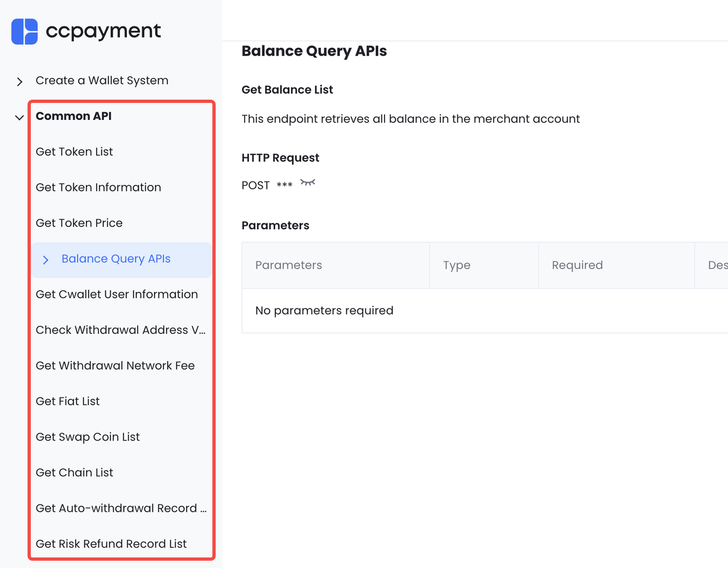Collapse the Common API section chevron
This screenshot has height=568, width=728.
pyautogui.click(x=19, y=117)
